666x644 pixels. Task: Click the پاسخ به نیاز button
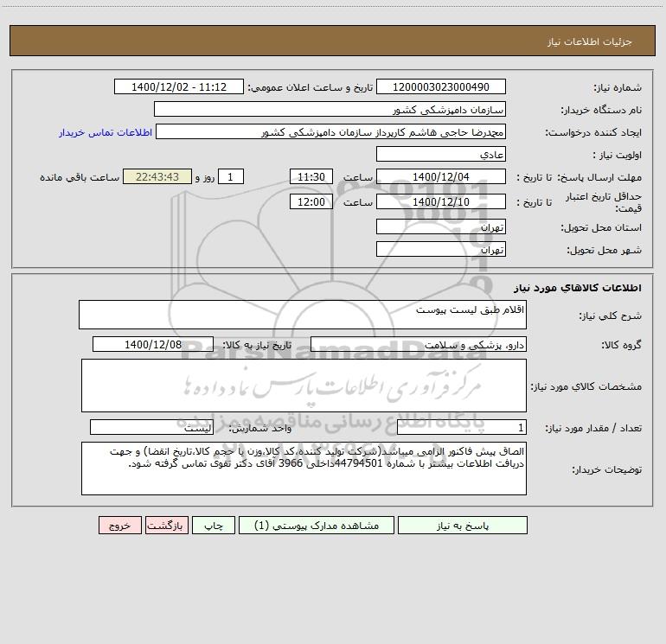tap(463, 526)
